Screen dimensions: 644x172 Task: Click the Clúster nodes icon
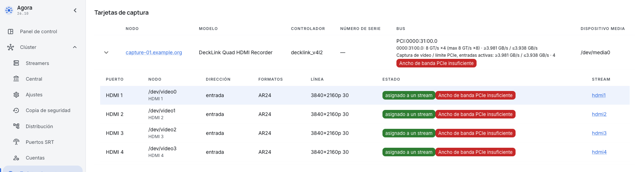click(11, 47)
